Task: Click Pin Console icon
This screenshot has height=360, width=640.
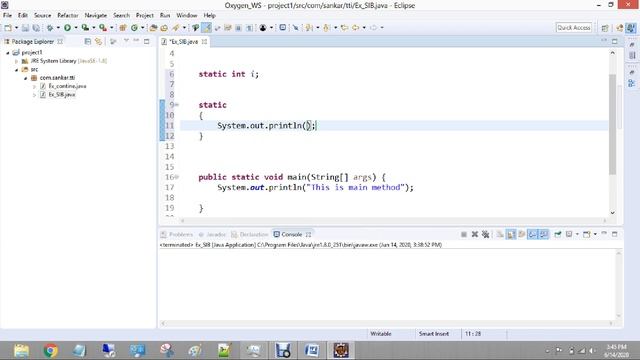Action: point(558,234)
